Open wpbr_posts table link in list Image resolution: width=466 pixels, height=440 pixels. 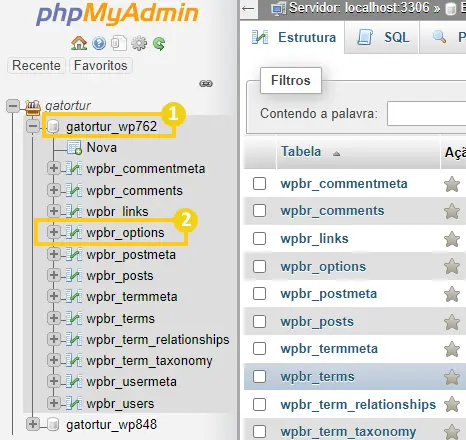pyautogui.click(x=317, y=322)
